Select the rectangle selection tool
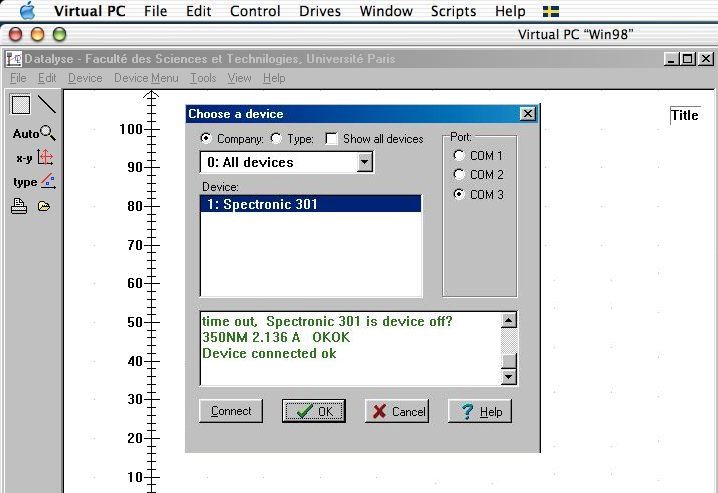 [x=21, y=104]
